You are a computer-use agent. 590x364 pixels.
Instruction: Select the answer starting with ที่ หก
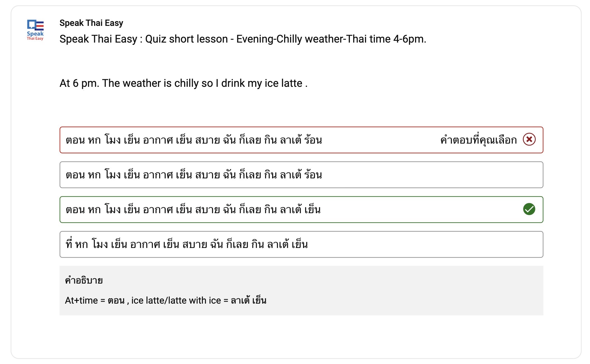pyautogui.click(x=301, y=244)
